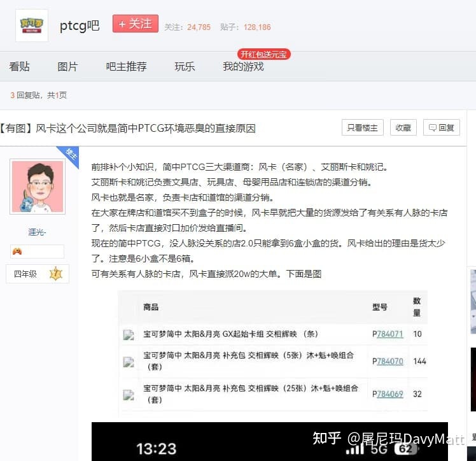
Task: Click the GX起始卡组 交相辉映 product name
Action: 230,334
